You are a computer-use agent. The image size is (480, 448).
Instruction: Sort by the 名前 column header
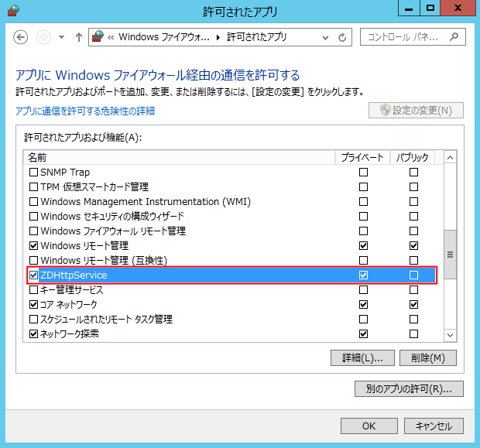point(179,158)
